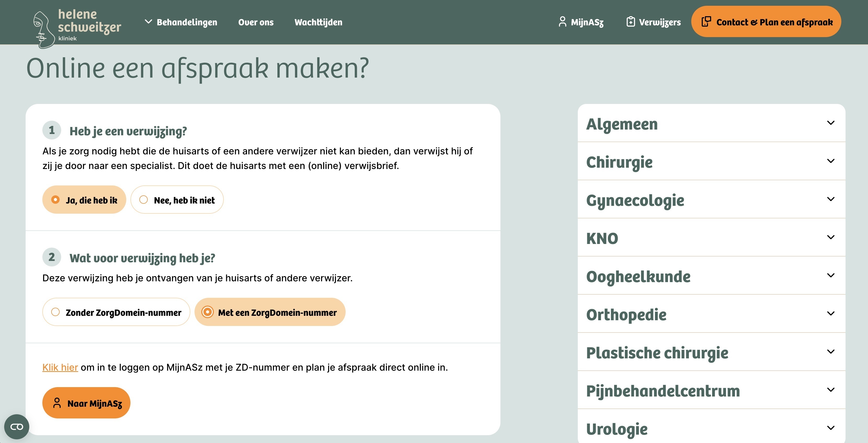868x443 pixels.
Task: Click the Verwijzers clipboard icon
Action: click(x=630, y=22)
